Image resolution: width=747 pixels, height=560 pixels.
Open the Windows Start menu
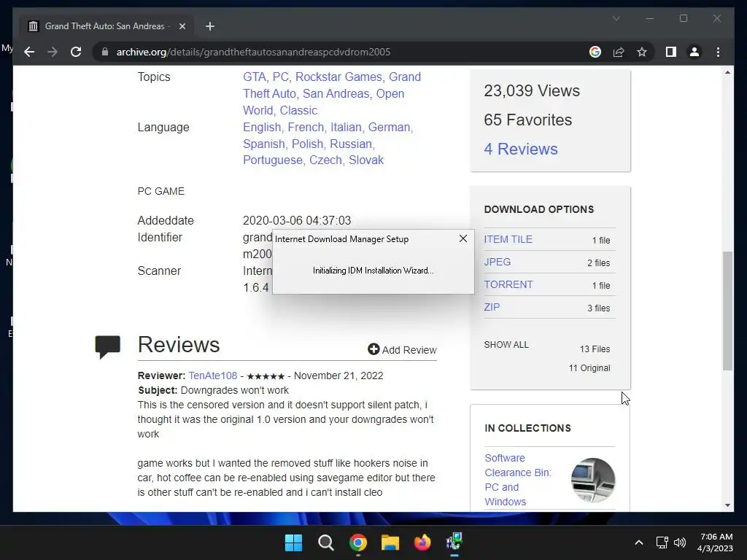[293, 542]
